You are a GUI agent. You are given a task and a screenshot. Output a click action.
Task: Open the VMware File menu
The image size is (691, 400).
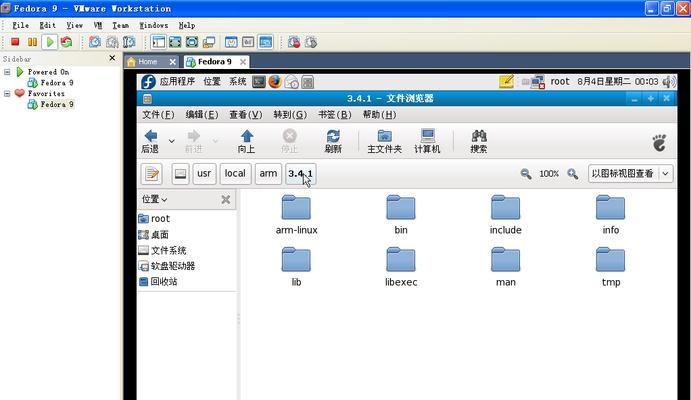(20, 25)
